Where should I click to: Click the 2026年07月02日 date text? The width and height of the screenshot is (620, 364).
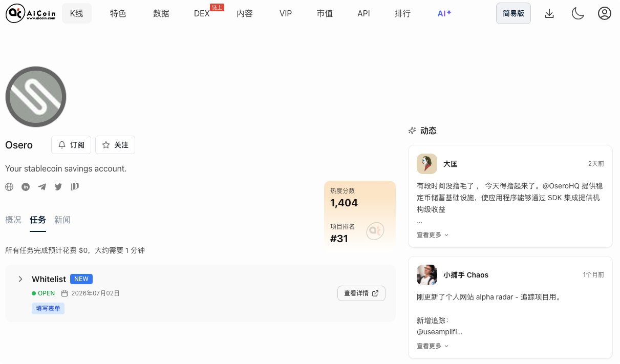(x=95, y=293)
